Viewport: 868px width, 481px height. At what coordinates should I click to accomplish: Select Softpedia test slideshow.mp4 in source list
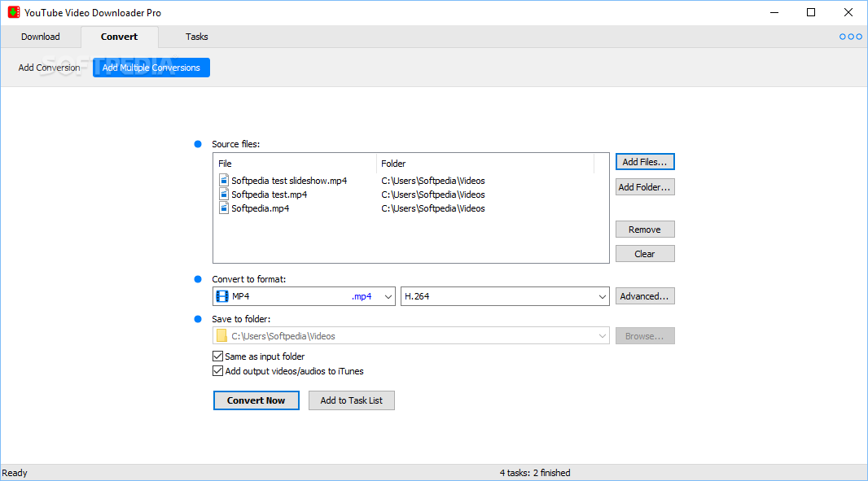pyautogui.click(x=289, y=181)
